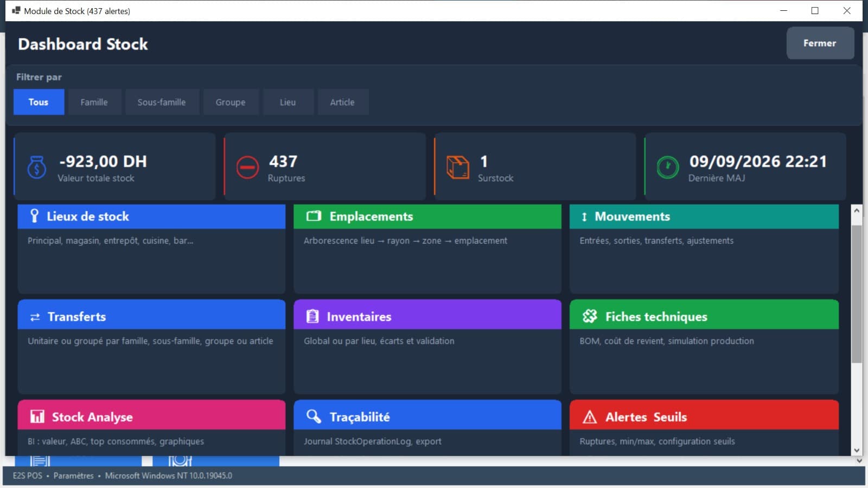Click the 09/09/2026 22:21 timestamp
This screenshot has height=488, width=868.
(758, 161)
